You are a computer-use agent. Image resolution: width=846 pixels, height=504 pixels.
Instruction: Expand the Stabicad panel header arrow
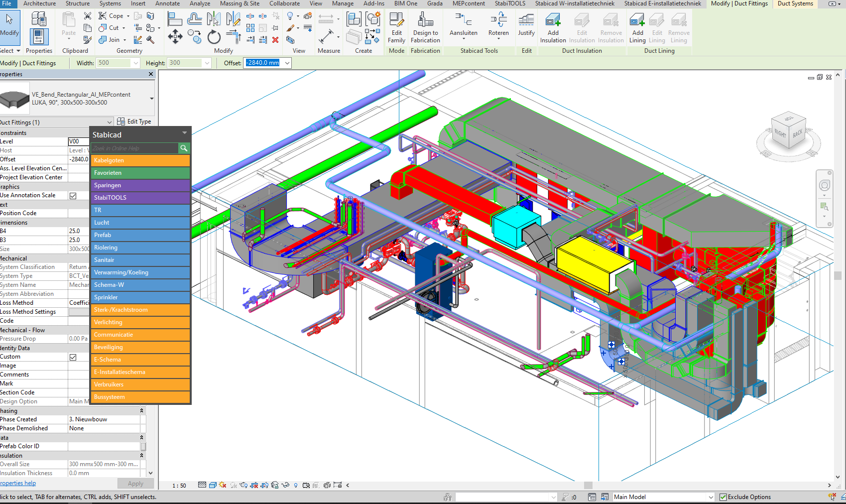coord(185,133)
